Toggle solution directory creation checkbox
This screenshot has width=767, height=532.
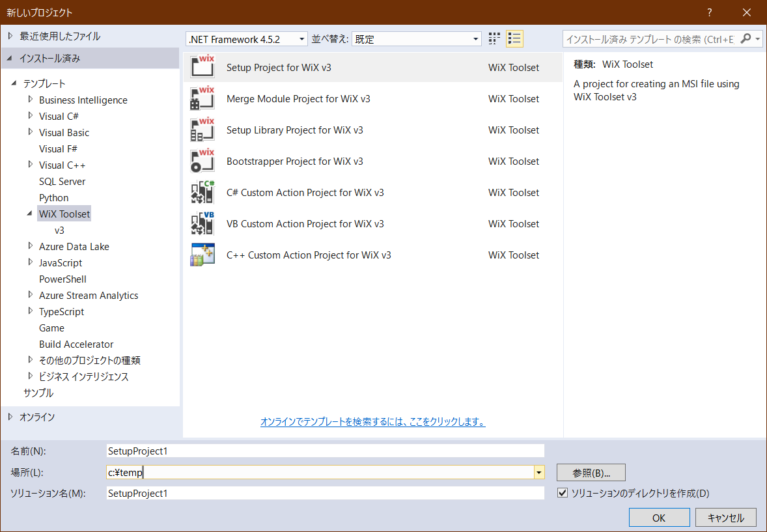coord(563,493)
